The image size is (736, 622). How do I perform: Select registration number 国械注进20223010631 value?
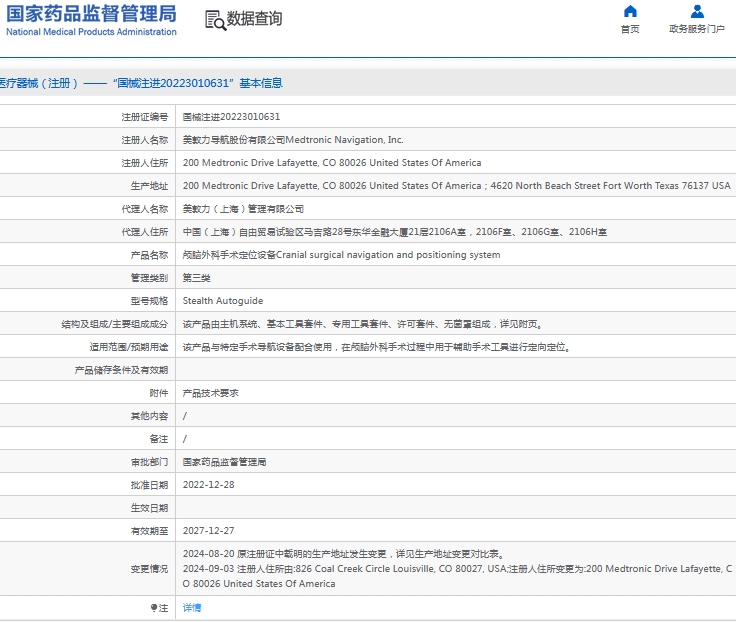coord(231,116)
